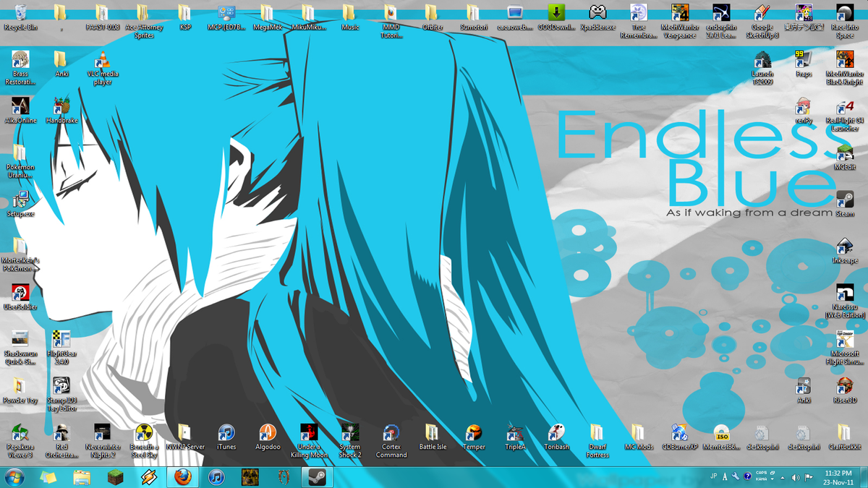Launch CDBurnerXP shortcut

[680, 437]
